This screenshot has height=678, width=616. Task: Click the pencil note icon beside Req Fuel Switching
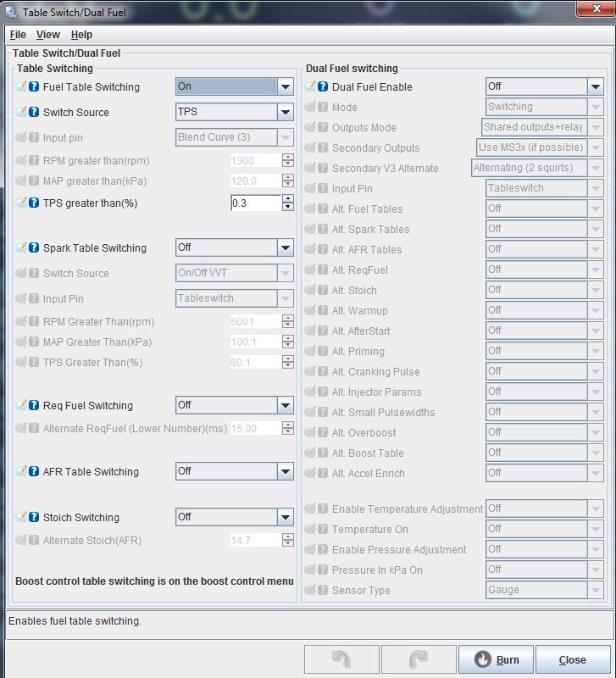click(21, 405)
